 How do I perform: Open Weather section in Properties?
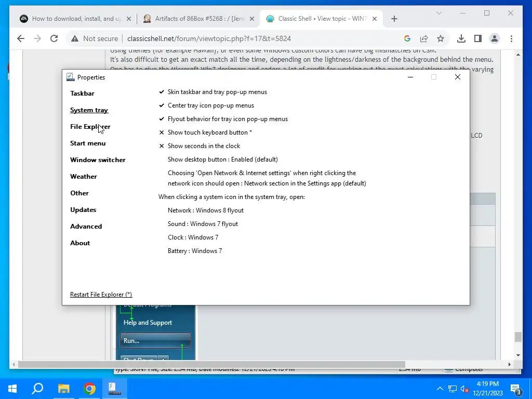pyautogui.click(x=84, y=177)
